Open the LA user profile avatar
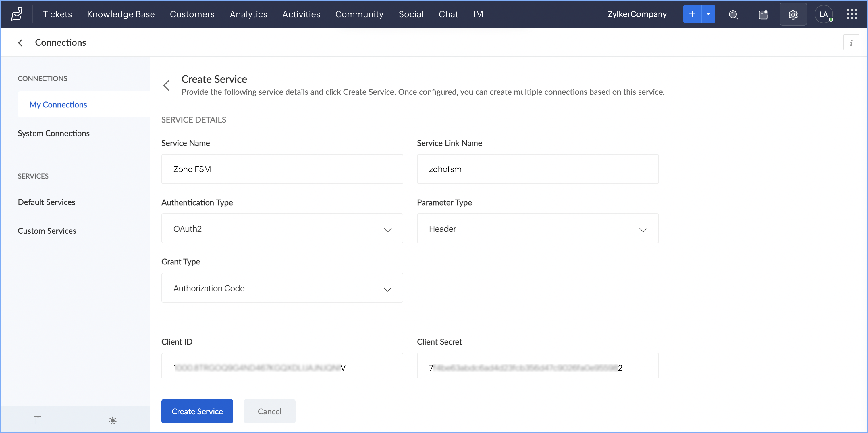The image size is (868, 433). tap(823, 14)
